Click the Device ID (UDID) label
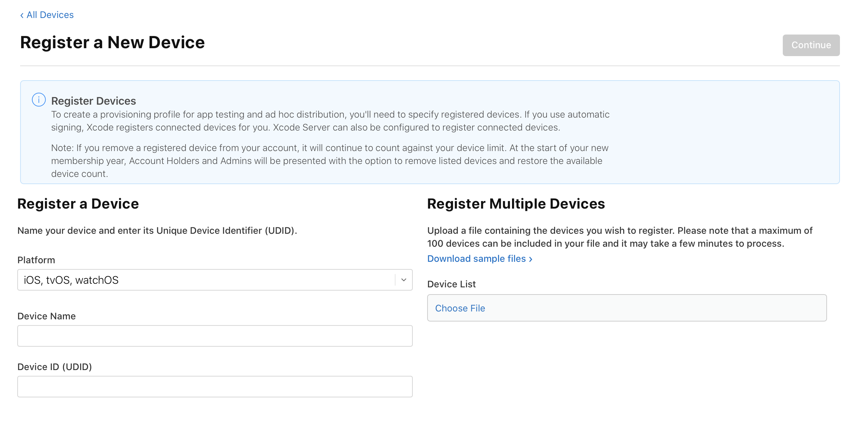The width and height of the screenshot is (868, 433). [55, 367]
